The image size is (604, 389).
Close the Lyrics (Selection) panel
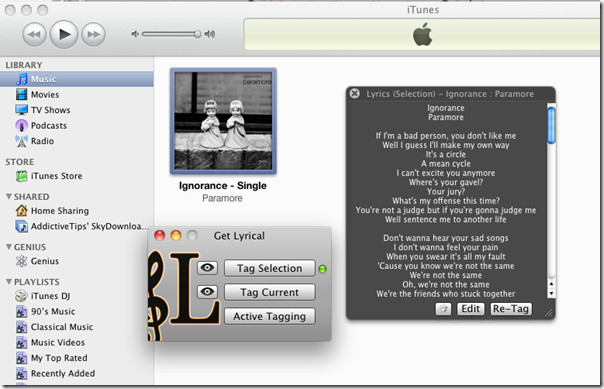tap(354, 94)
